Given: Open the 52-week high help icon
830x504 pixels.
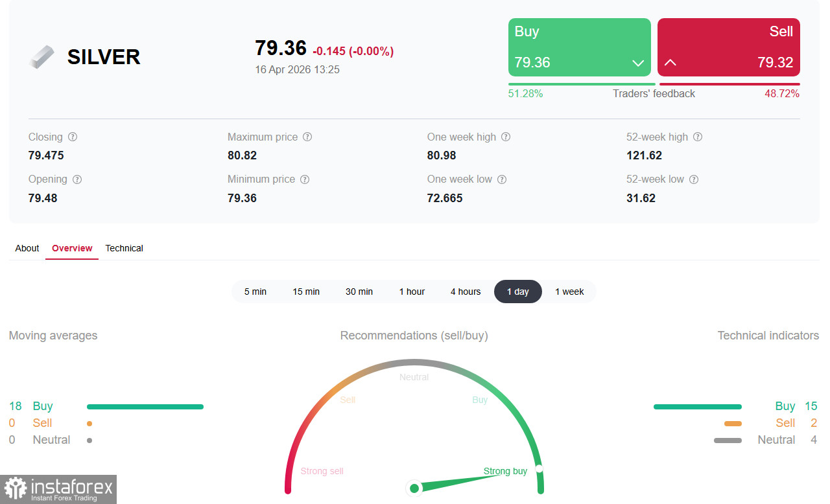Looking at the screenshot, I should (698, 137).
